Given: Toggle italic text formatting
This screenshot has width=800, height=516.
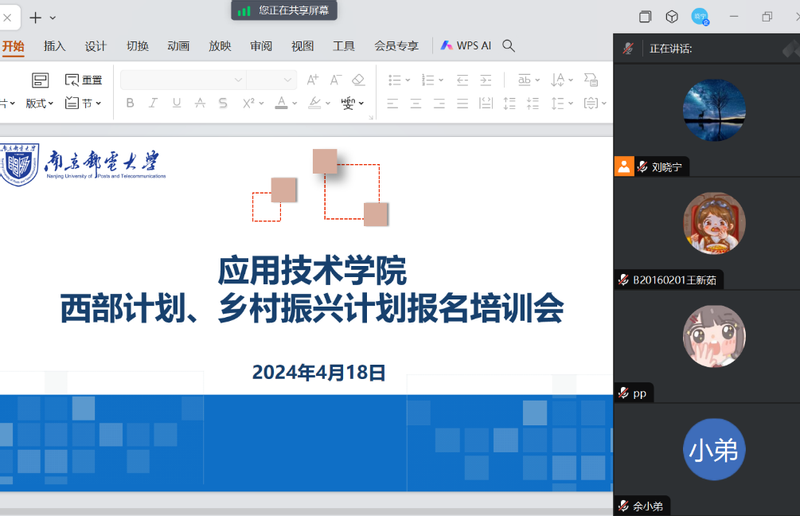Looking at the screenshot, I should click(153, 103).
